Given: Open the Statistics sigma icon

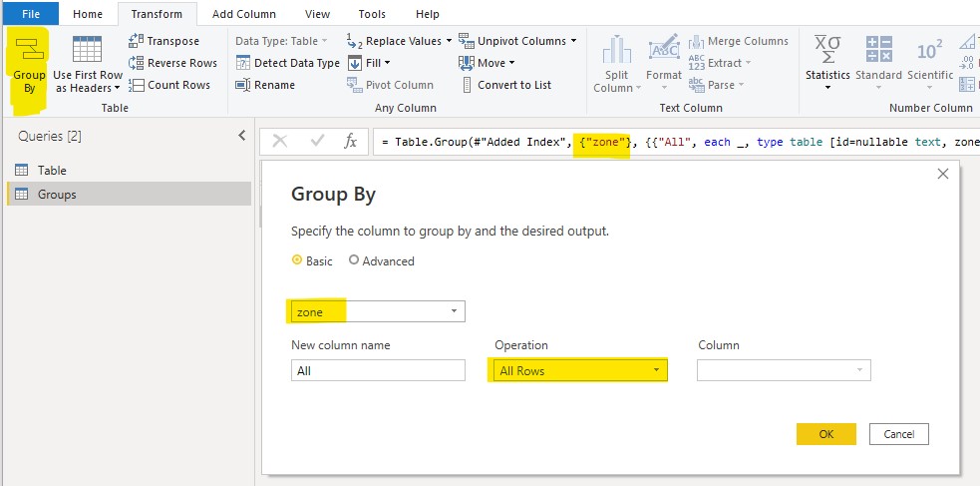Looking at the screenshot, I should pos(826,49).
